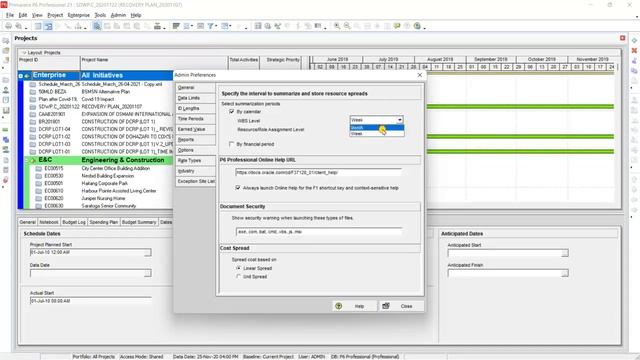The height and width of the screenshot is (360, 640).
Task: Click the blue Activities icon in left sidebar
Action: [6, 140]
